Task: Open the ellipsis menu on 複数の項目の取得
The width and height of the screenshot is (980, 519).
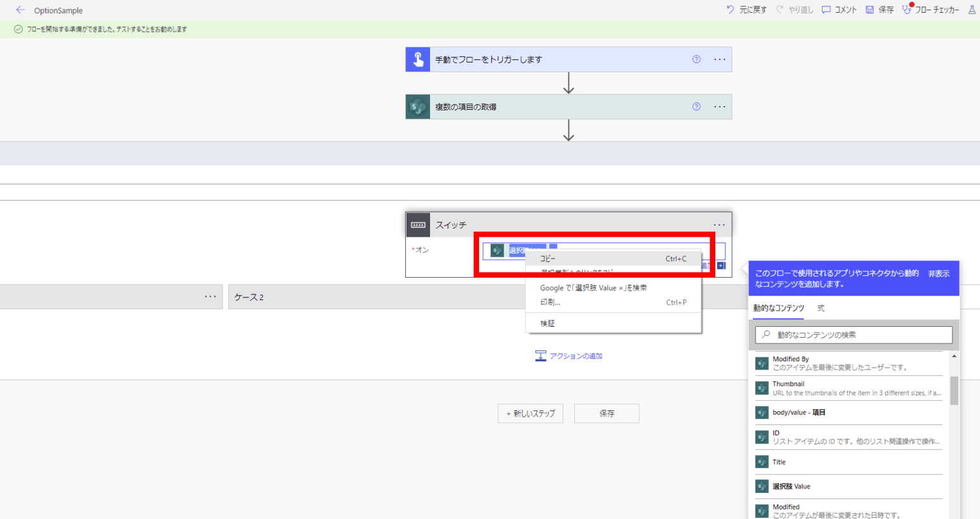Action: click(720, 107)
